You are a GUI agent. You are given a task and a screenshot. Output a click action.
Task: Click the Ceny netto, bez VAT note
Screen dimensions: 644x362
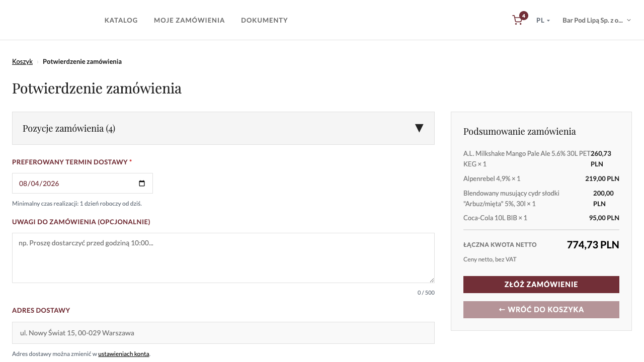coord(490,259)
